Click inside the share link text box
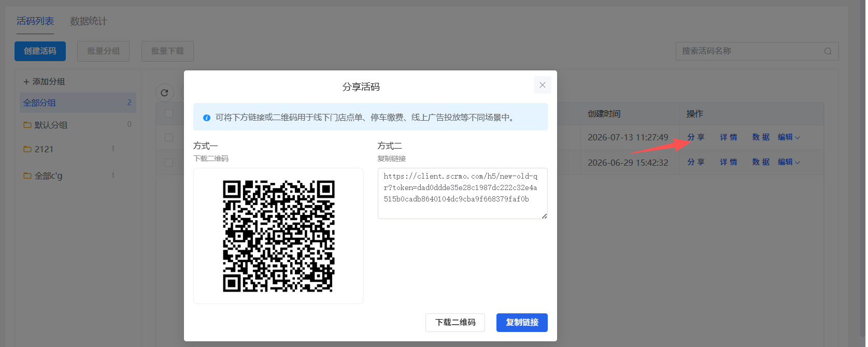Image resolution: width=868 pixels, height=347 pixels. pos(462,193)
